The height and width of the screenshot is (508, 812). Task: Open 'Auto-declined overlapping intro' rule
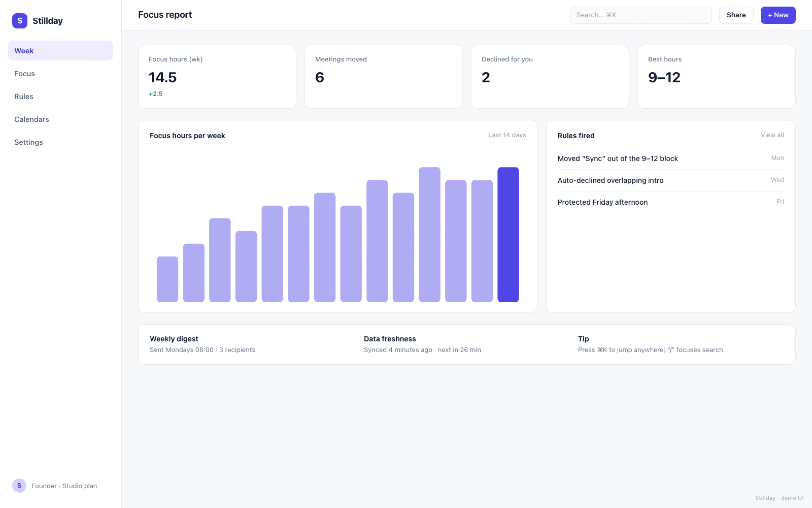tap(671, 180)
